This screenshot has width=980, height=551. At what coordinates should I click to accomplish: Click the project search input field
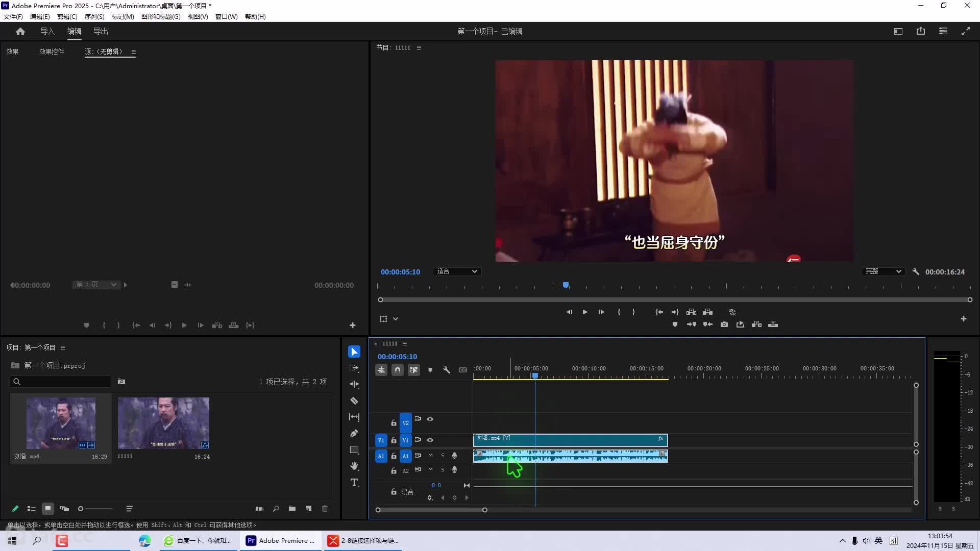60,382
